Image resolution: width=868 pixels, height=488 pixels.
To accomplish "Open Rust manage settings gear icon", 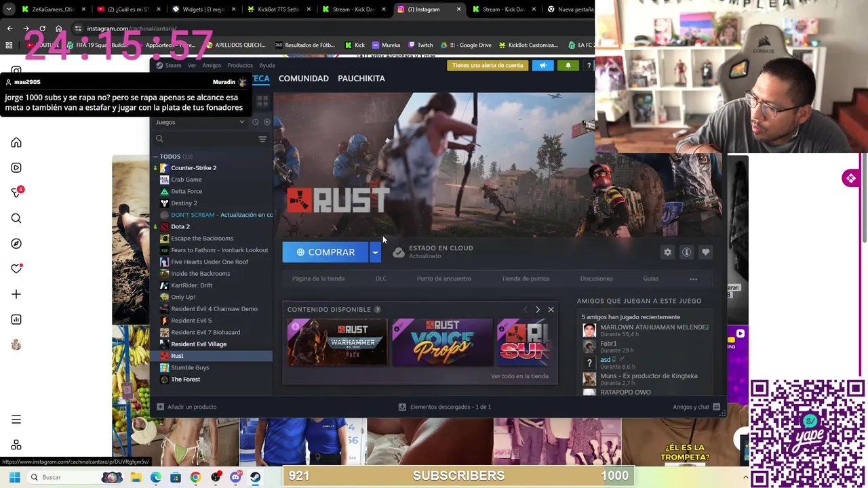I will (x=667, y=252).
